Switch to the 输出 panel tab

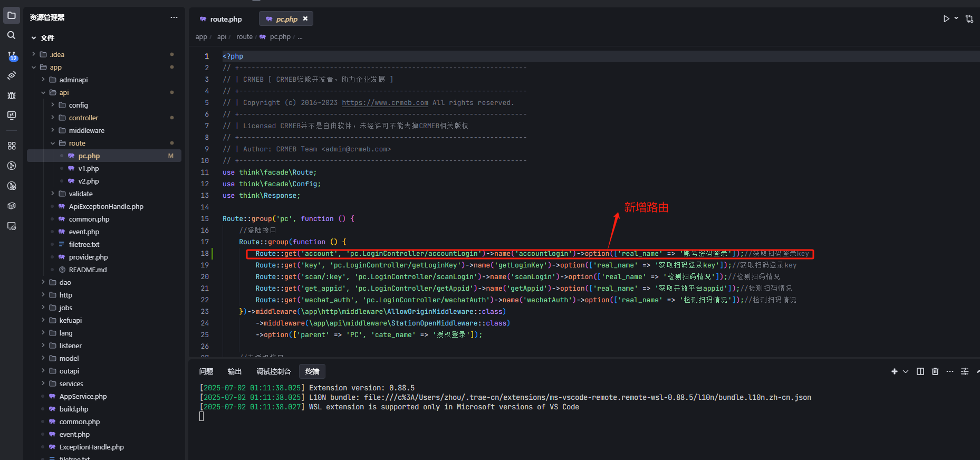pyautogui.click(x=235, y=371)
